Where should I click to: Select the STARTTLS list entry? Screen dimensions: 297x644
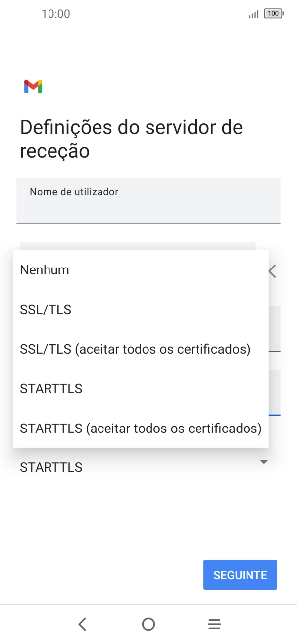50,388
